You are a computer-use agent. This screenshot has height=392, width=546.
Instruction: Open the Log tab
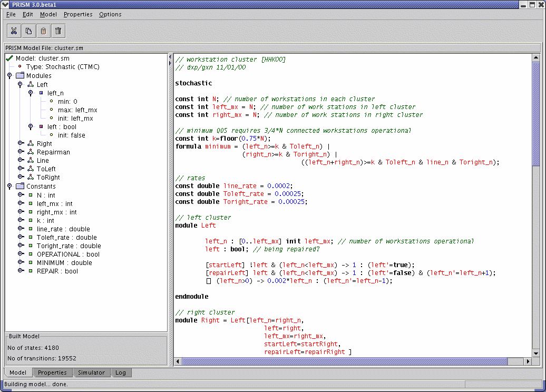pyautogui.click(x=121, y=373)
